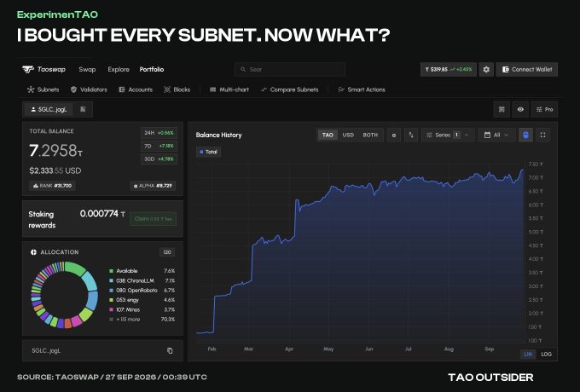The width and height of the screenshot is (580, 392).
Task: Set chart scale to LOG
Action: (x=547, y=355)
